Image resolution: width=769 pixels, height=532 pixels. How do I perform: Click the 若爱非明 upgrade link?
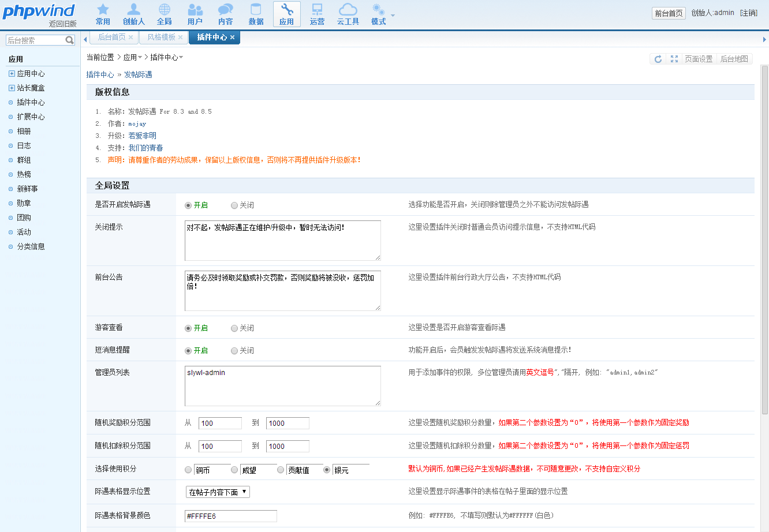tap(142, 136)
